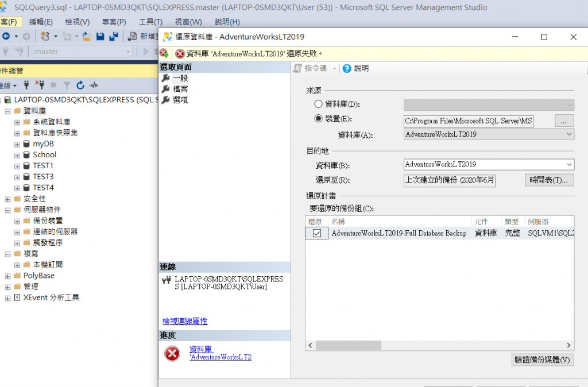Open the 視窗(W) menu

[x=188, y=22]
